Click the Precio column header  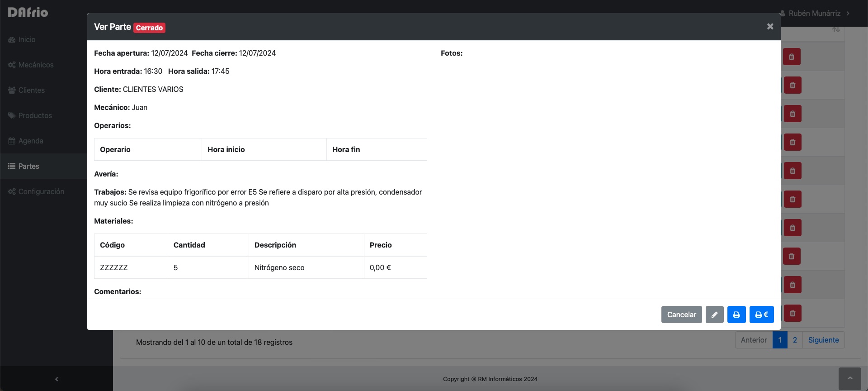pyautogui.click(x=396, y=245)
